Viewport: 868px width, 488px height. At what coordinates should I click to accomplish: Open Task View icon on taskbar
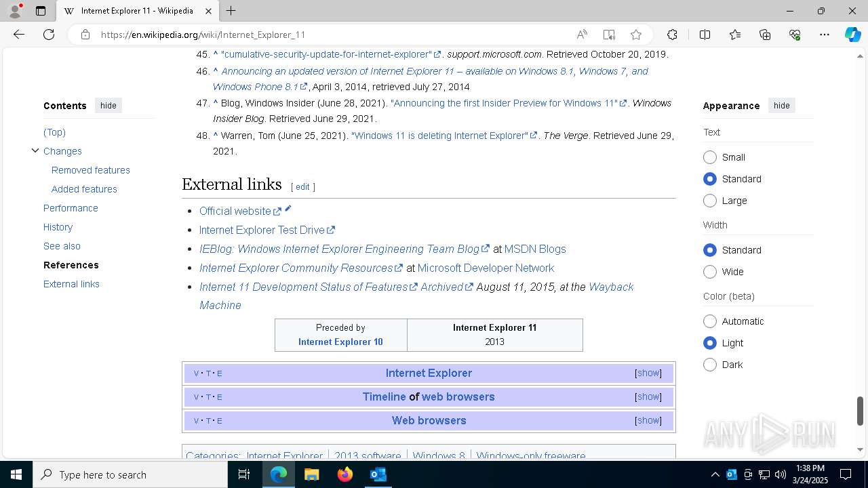point(244,474)
